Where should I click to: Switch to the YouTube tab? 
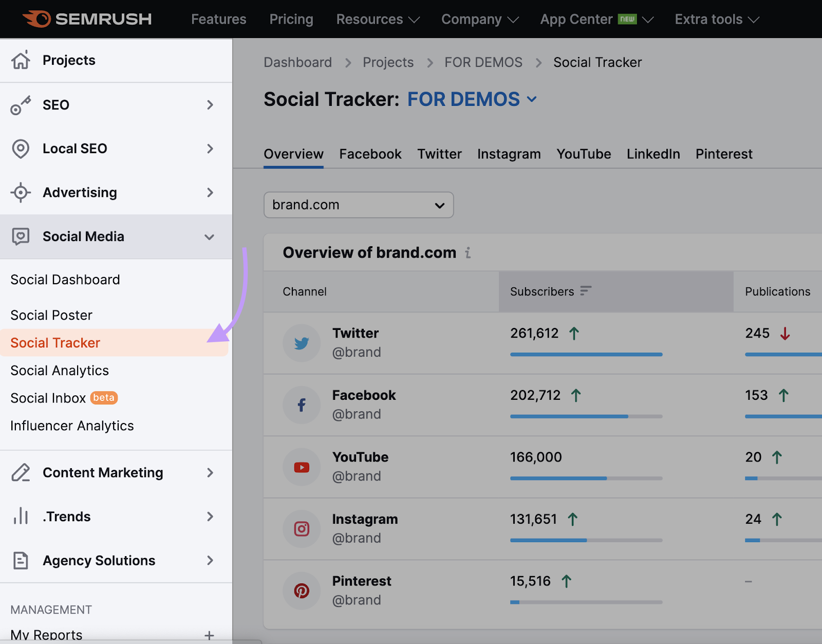[584, 154]
